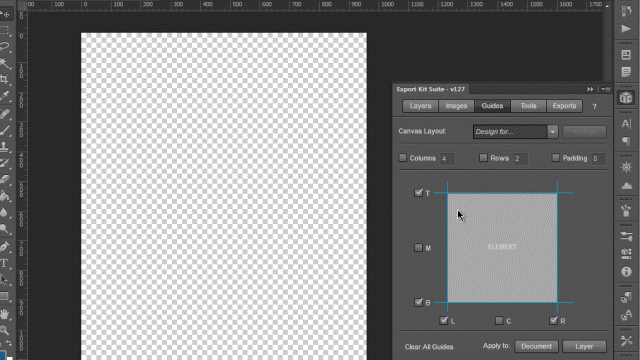This screenshot has width=640, height=360.
Task: Apply guides to Layer
Action: pos(584,346)
